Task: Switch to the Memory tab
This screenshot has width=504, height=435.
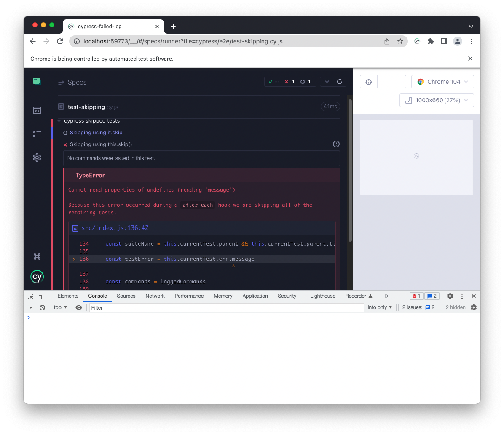Action: (223, 296)
